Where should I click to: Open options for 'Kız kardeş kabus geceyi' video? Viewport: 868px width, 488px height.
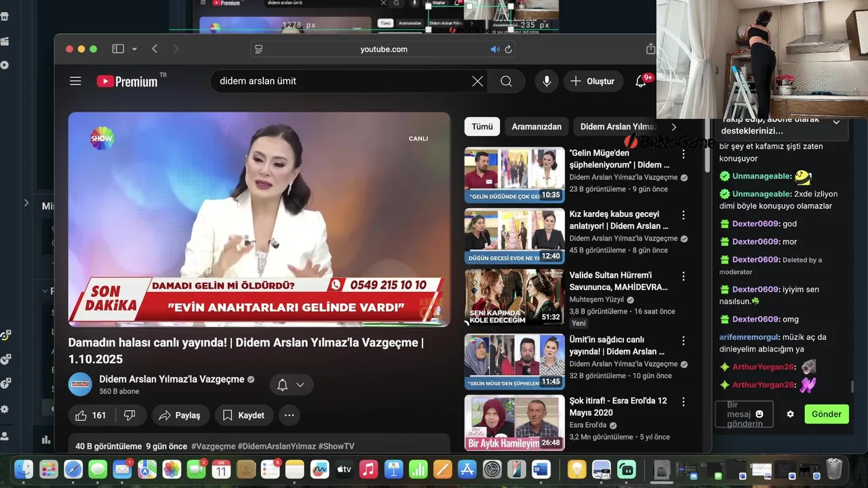click(684, 215)
